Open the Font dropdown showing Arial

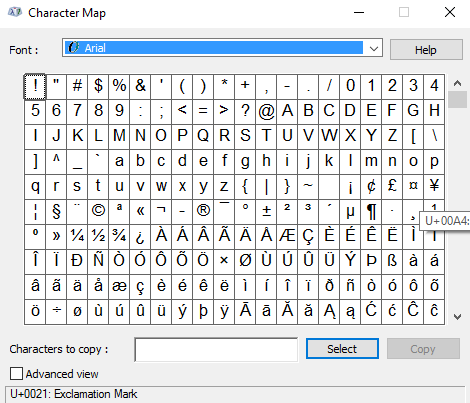pyautogui.click(x=222, y=48)
